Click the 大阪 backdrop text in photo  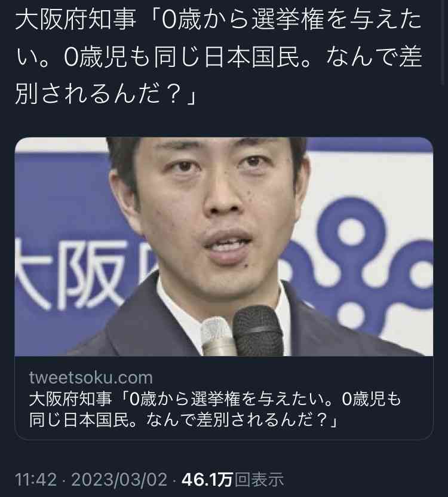[x=71, y=274]
